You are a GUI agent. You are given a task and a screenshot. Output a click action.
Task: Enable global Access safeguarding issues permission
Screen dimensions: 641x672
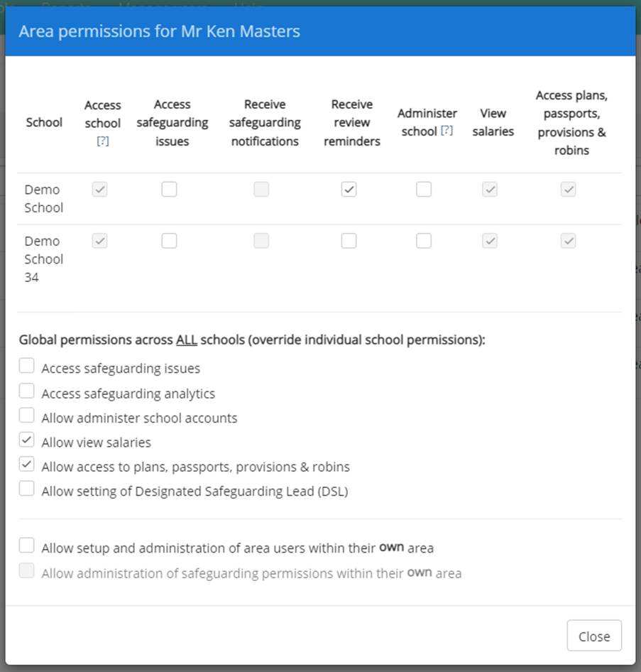point(26,365)
